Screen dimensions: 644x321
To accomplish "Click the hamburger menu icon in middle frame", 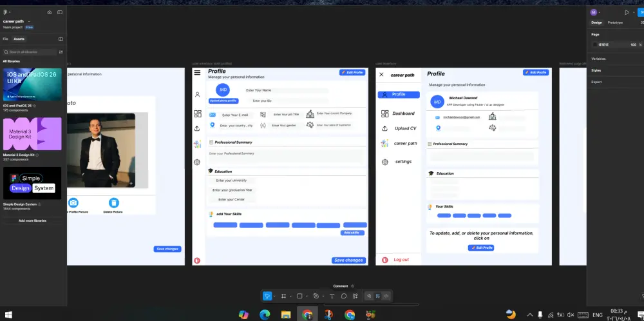I will [x=197, y=73].
